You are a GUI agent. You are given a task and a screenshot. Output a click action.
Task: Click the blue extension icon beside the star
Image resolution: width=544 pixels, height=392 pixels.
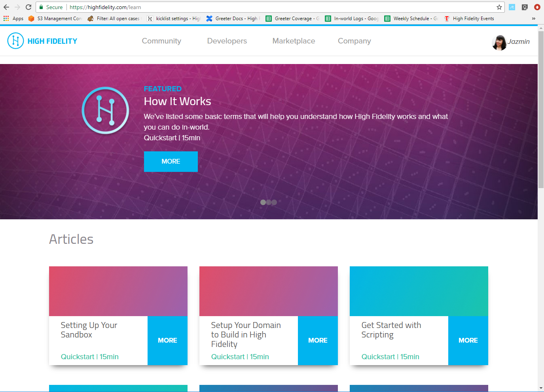(x=512, y=7)
